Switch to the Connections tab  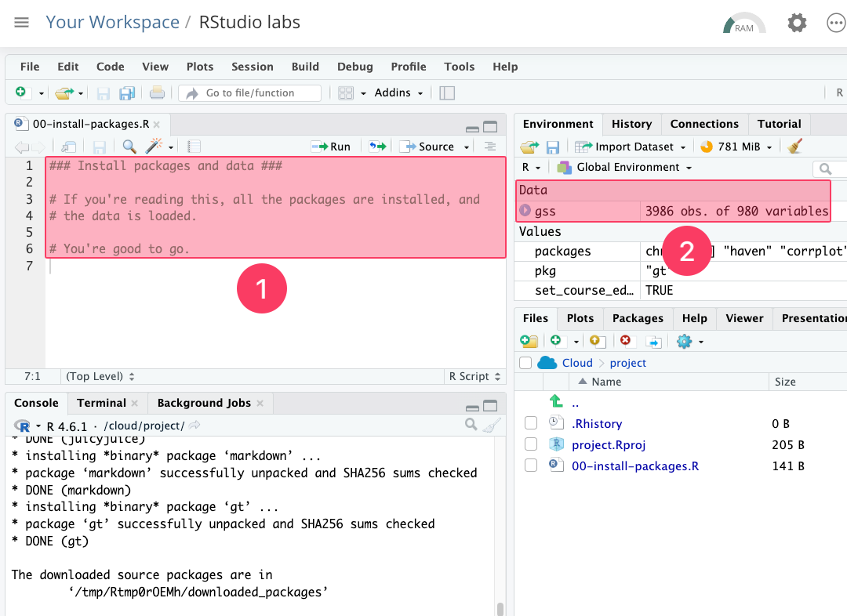(704, 124)
